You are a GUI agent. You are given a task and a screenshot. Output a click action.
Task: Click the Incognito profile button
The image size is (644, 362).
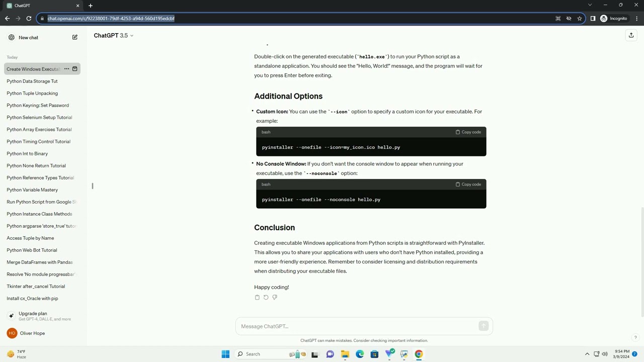coord(614,19)
